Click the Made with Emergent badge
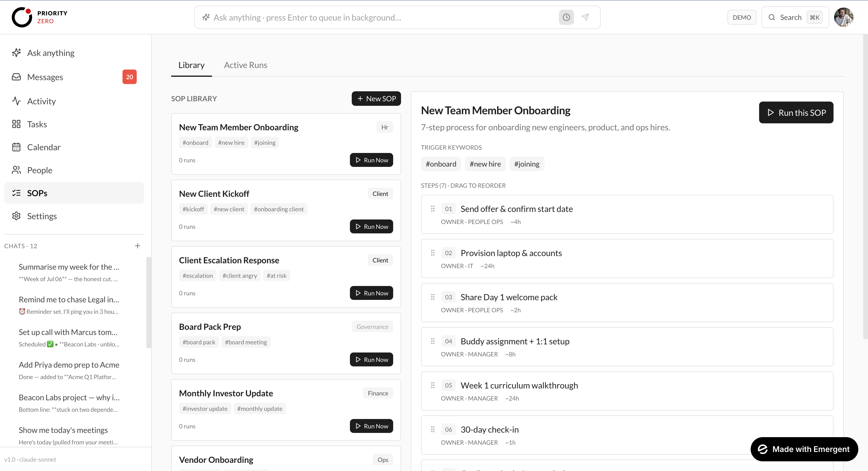Image resolution: width=868 pixels, height=471 pixels. (x=804, y=449)
